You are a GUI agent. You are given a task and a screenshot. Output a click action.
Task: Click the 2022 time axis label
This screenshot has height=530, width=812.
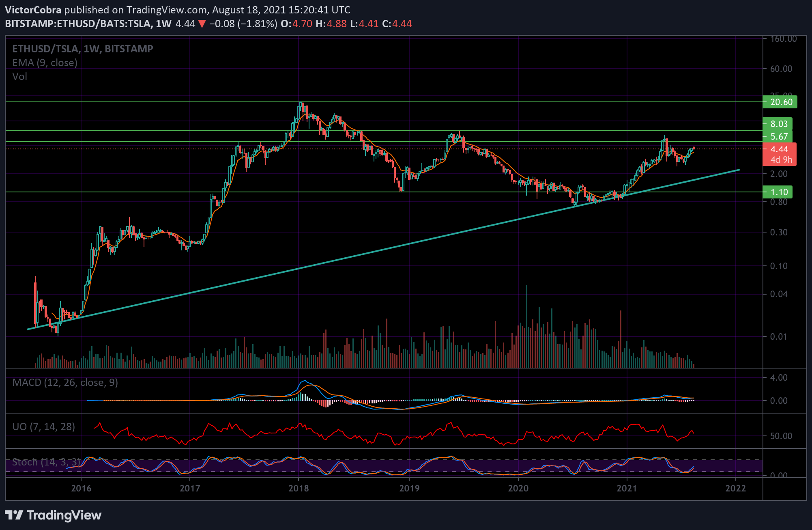tap(736, 488)
